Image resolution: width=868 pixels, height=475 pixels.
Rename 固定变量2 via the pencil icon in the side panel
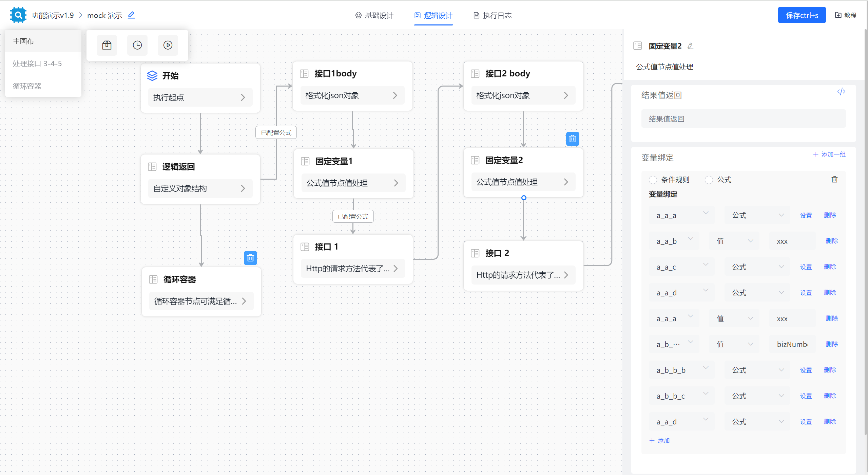[690, 46]
